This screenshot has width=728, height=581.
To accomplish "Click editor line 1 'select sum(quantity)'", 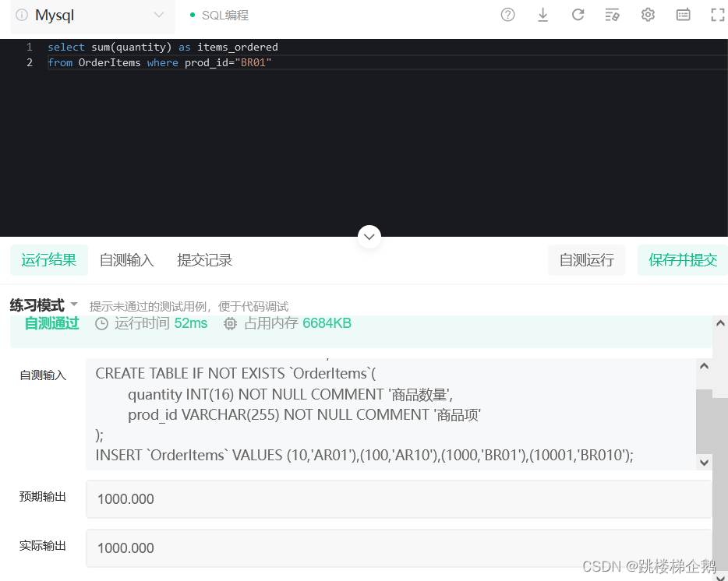I will click(x=162, y=47).
